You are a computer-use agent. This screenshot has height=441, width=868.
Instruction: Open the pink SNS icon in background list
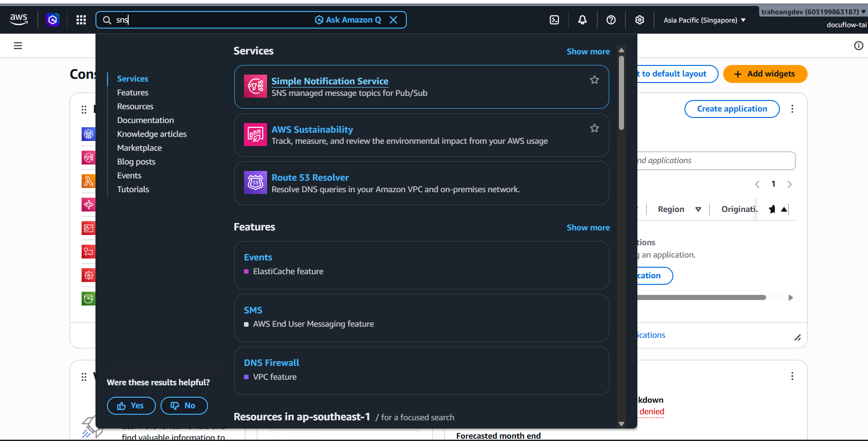coord(89,158)
